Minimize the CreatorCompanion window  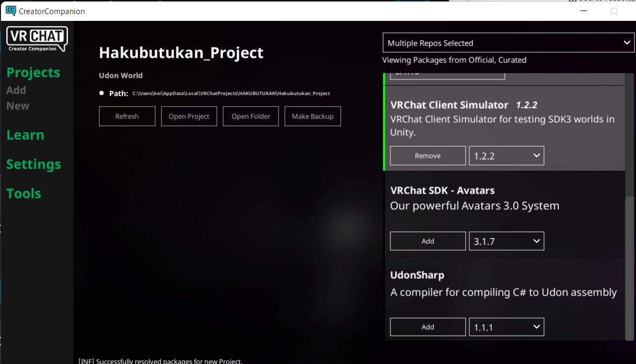(x=583, y=11)
